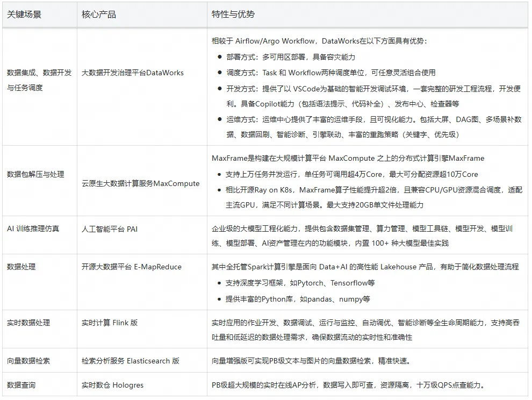Click the 实时应用的作业开发 description text

tap(365, 330)
